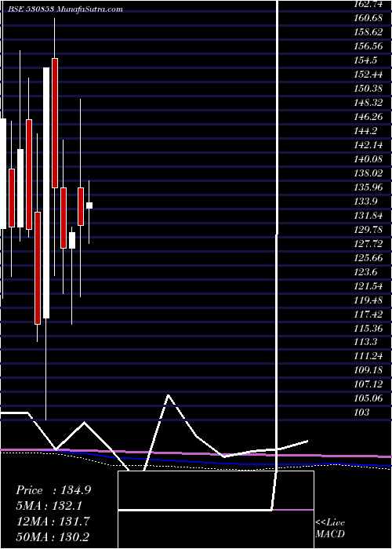Click the 129.78 price axis label
Viewport: 392px width, 549px height.
368,229
